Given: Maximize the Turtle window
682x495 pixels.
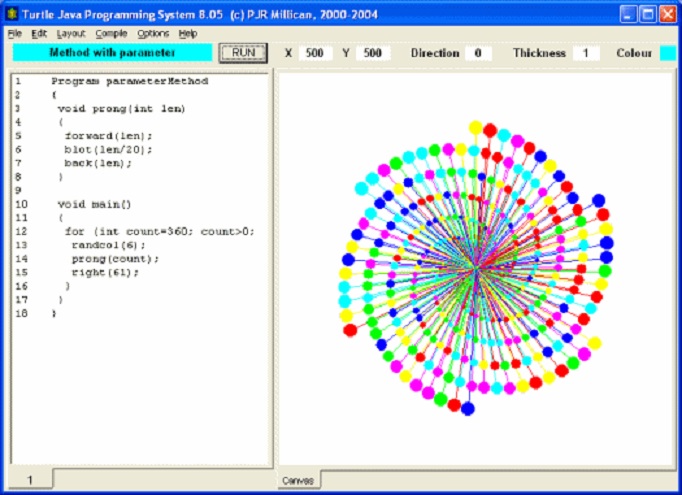Looking at the screenshot, I should [647, 13].
